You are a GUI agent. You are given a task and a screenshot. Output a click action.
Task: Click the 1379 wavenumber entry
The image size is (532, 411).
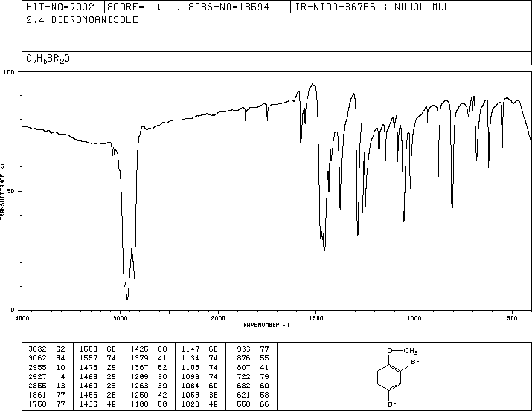click(x=139, y=358)
